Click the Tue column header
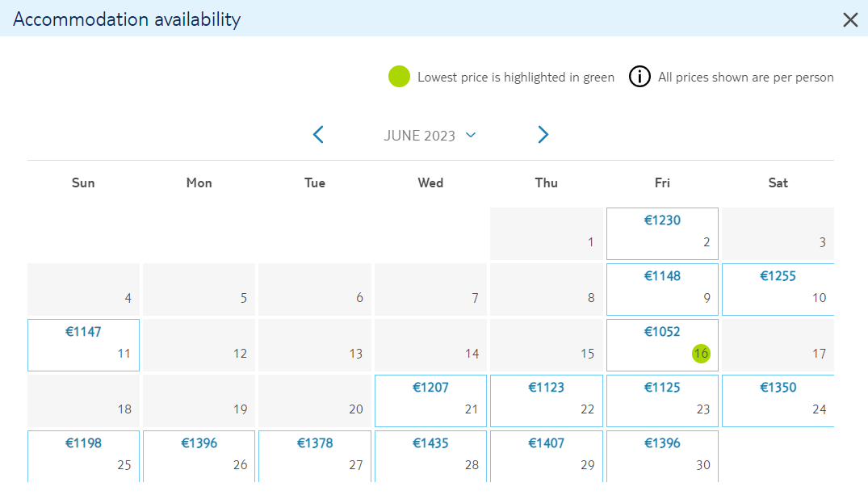 tap(314, 182)
